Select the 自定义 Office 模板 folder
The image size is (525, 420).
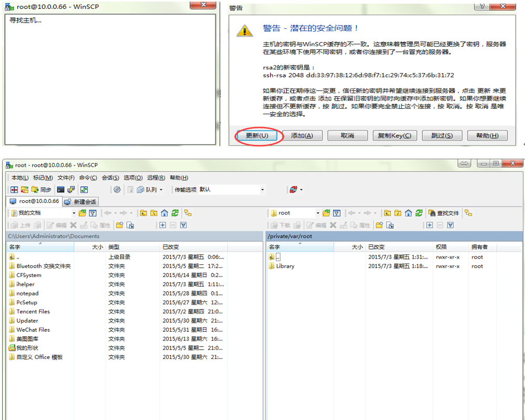click(x=36, y=357)
